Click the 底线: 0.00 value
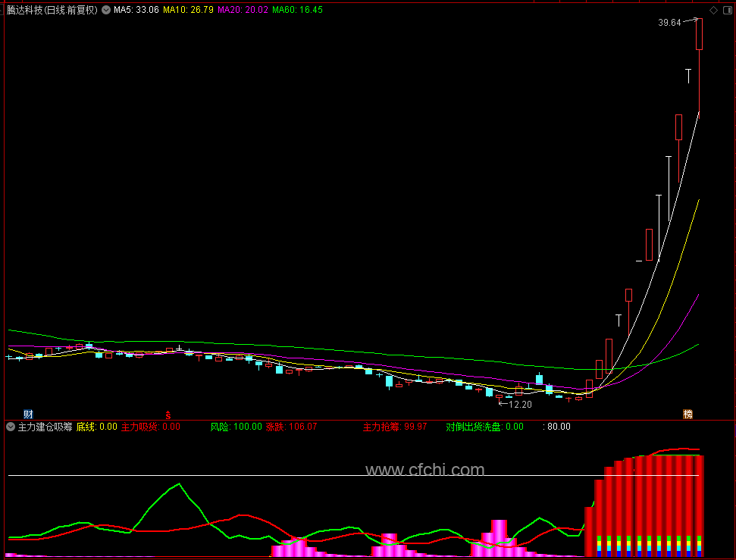This screenshot has height=560, width=736. click(x=97, y=427)
